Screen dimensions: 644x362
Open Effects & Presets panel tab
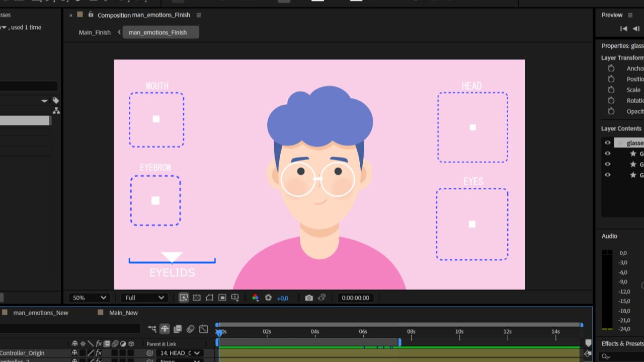(x=622, y=343)
